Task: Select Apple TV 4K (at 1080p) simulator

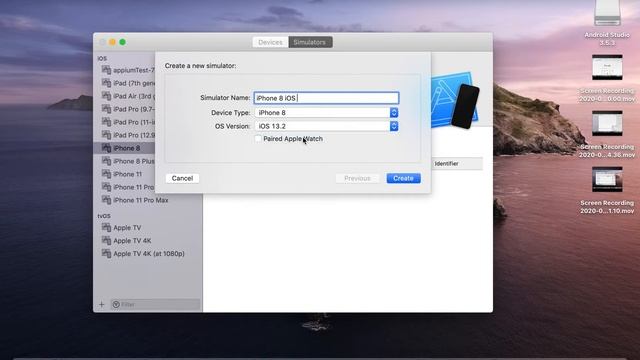Action: pos(148,254)
